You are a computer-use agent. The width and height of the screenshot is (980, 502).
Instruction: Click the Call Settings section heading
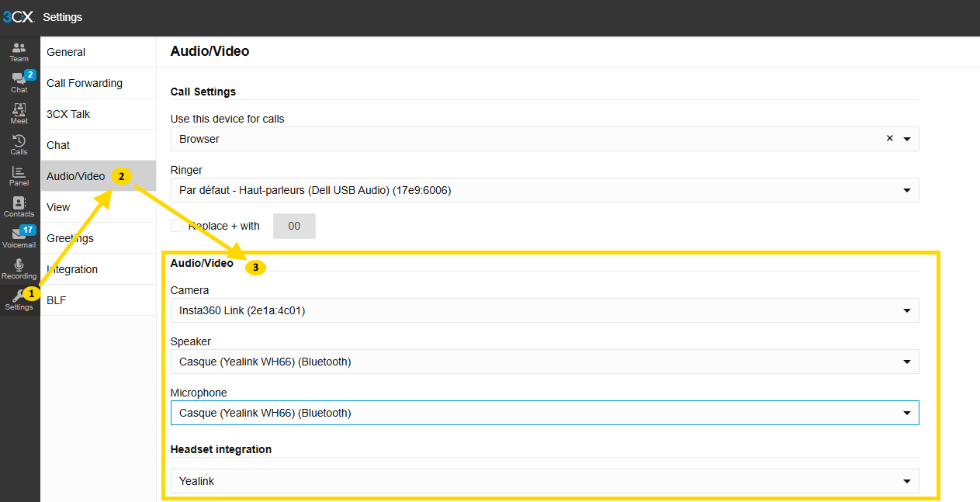[203, 92]
